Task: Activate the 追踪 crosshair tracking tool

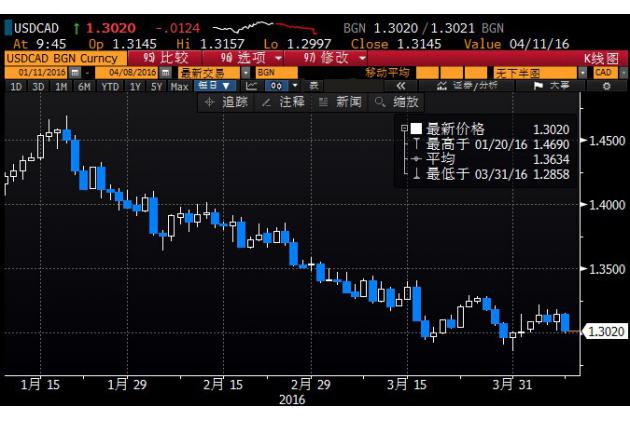Action: coord(226,102)
